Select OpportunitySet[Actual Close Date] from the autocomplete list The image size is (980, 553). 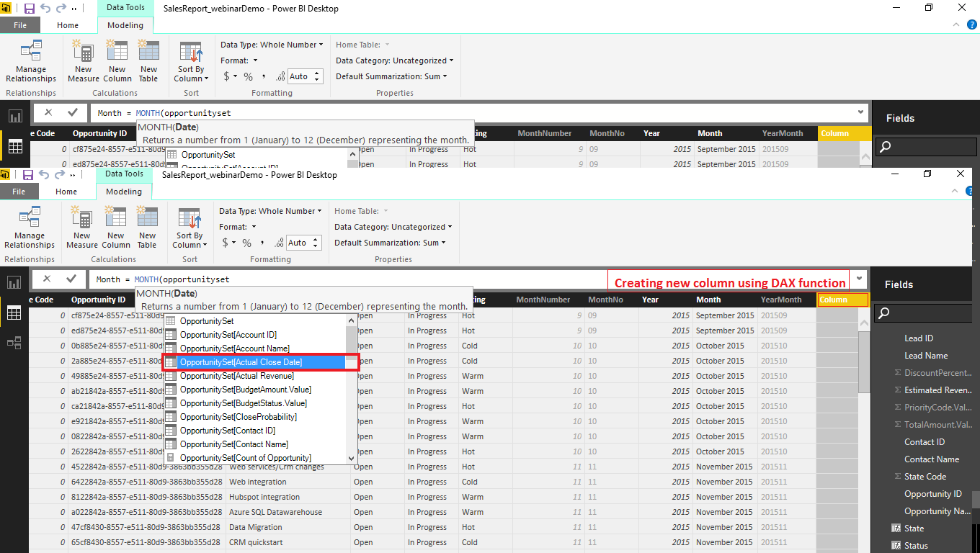(x=261, y=362)
